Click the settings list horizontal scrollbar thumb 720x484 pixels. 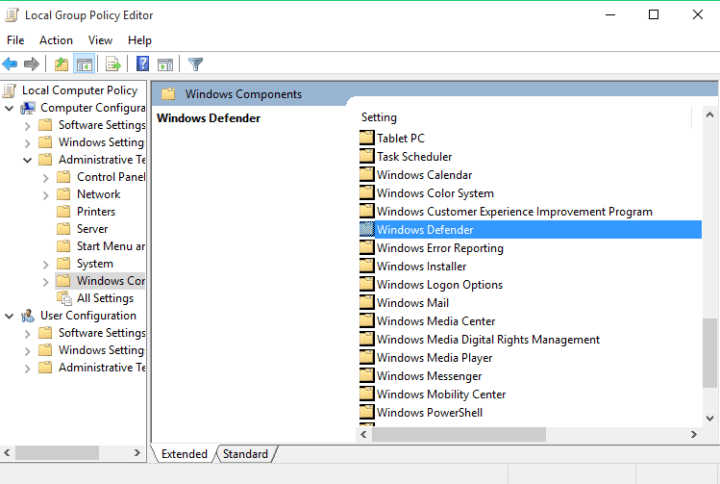[x=459, y=434]
